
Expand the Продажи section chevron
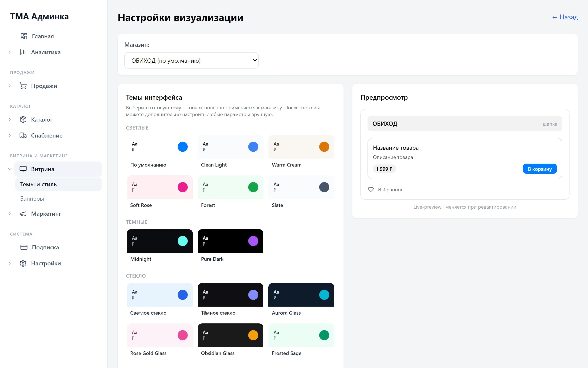pos(9,86)
